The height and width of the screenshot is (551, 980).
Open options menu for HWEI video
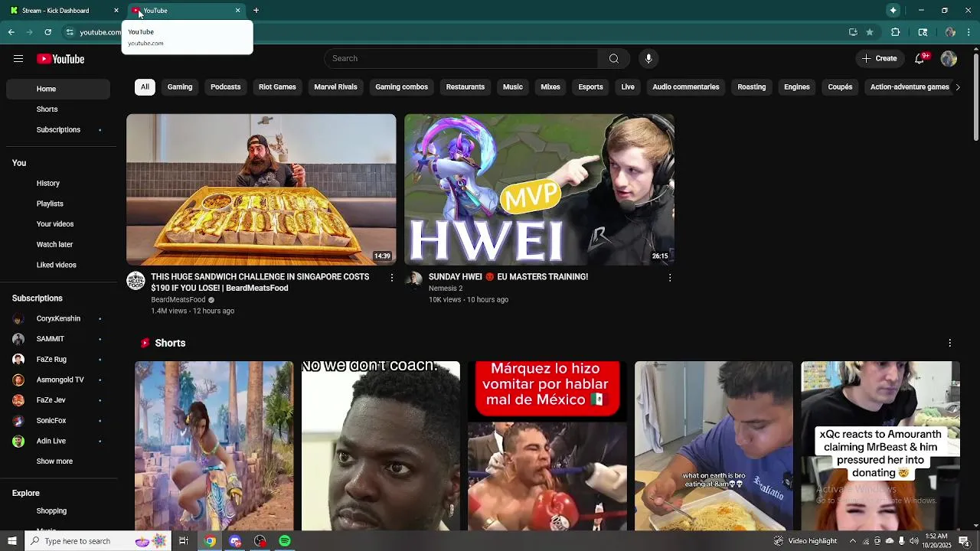[x=670, y=278]
